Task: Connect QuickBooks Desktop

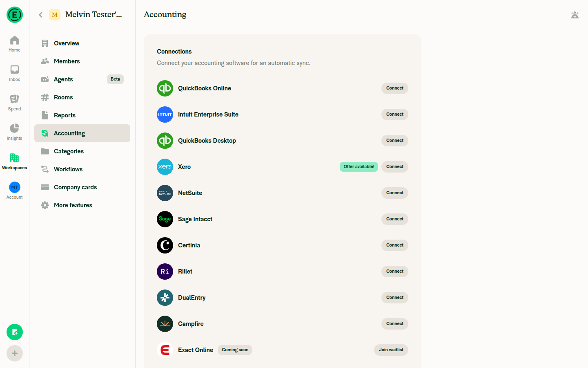Action: [x=395, y=141]
